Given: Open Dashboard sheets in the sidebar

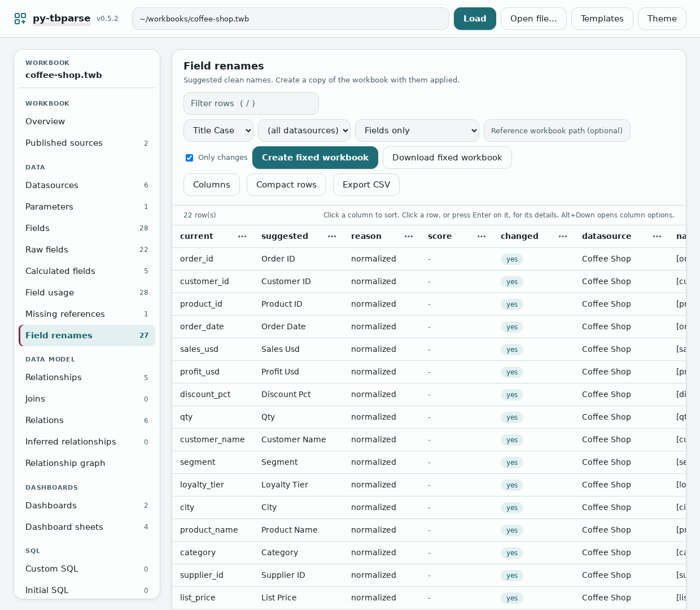Looking at the screenshot, I should pyautogui.click(x=87, y=527).
